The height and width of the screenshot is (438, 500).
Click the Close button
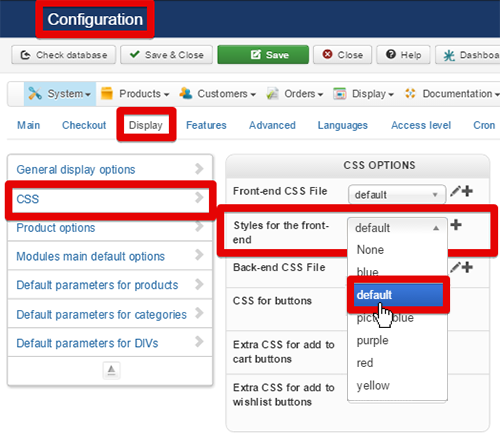pos(342,55)
